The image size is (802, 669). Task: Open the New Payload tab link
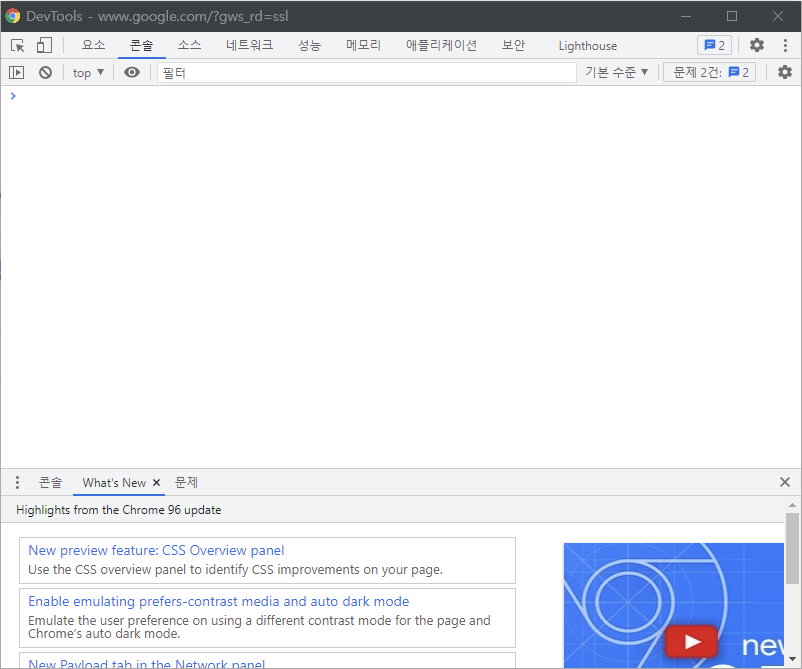click(146, 663)
